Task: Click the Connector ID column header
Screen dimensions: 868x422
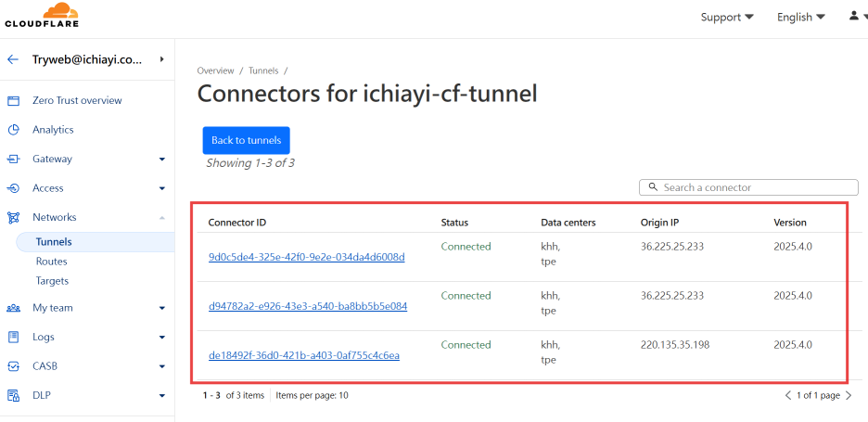Action: tap(236, 223)
